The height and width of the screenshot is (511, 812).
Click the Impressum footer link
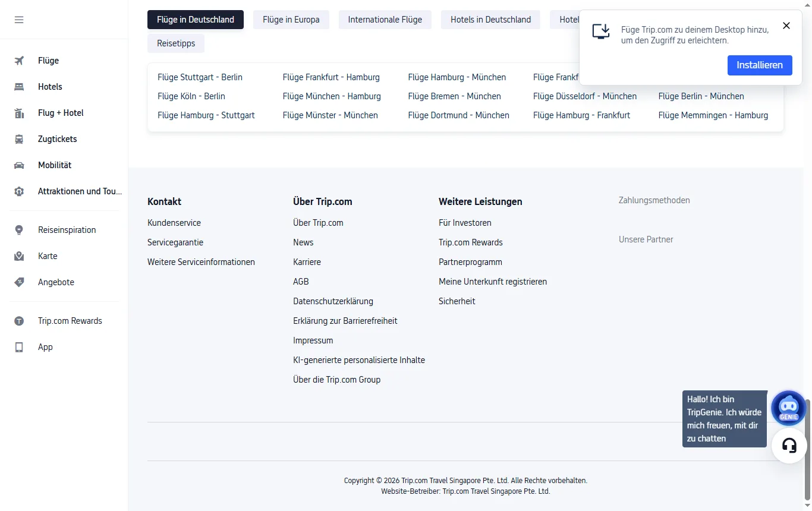pyautogui.click(x=313, y=340)
